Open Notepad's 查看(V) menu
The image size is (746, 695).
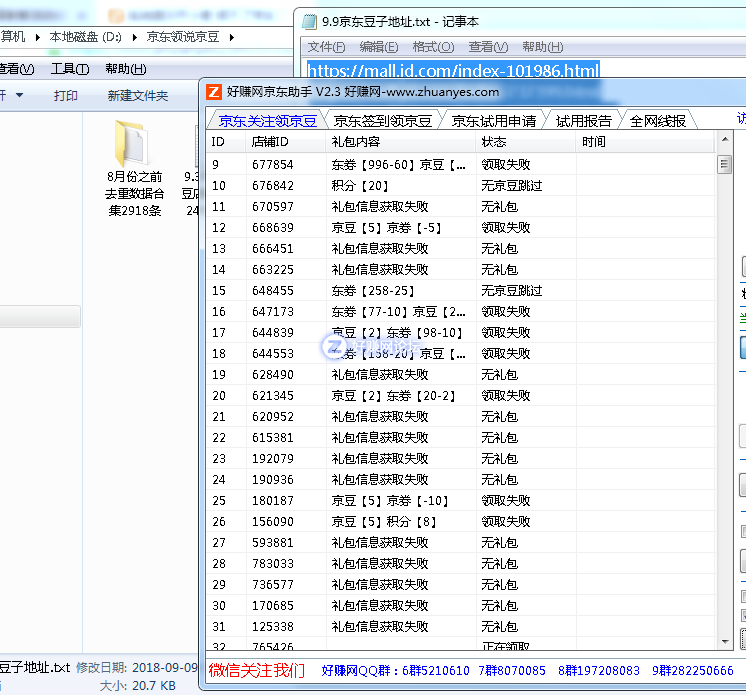click(x=488, y=47)
